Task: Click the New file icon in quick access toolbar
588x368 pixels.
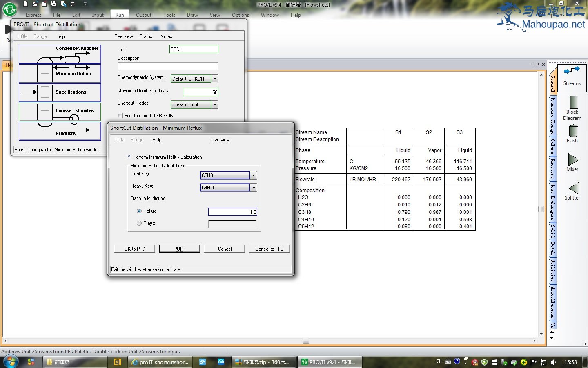Action: point(25,4)
